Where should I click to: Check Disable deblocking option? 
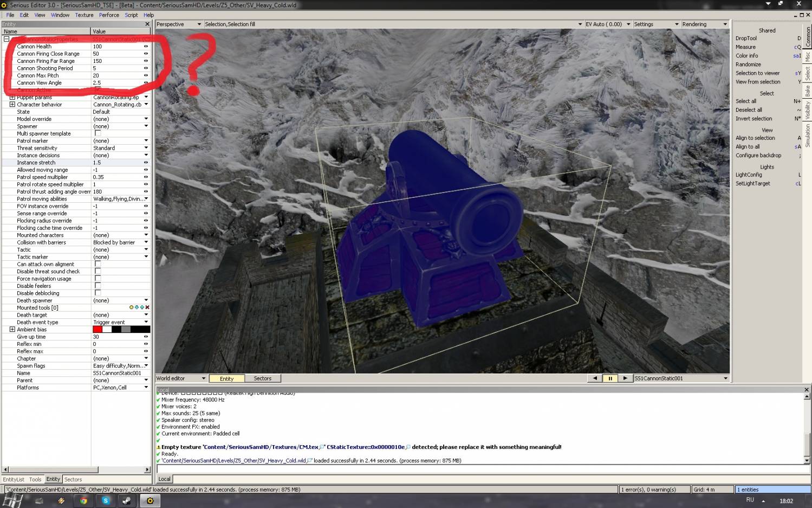coord(98,293)
